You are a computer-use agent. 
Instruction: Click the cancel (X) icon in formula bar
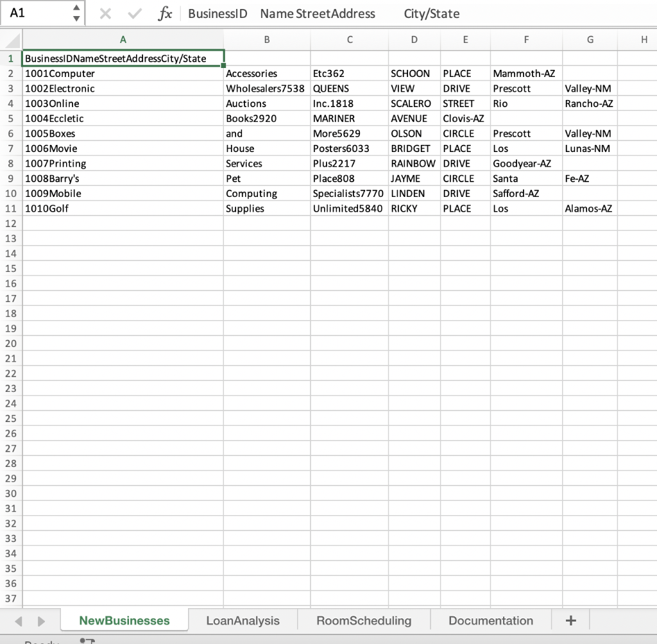click(x=105, y=13)
